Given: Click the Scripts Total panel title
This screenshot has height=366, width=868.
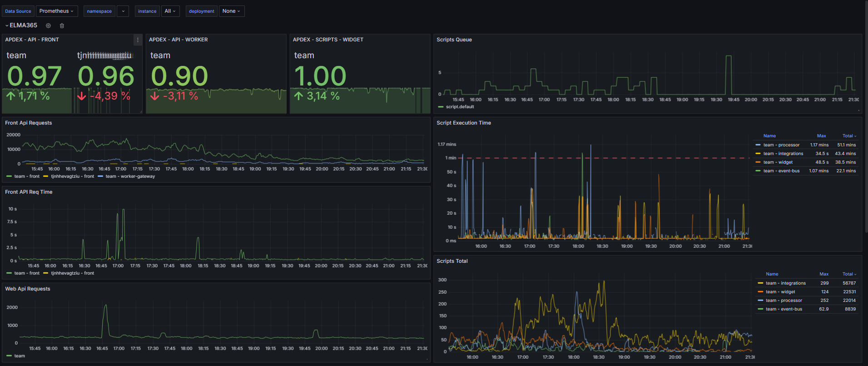Looking at the screenshot, I should (452, 261).
